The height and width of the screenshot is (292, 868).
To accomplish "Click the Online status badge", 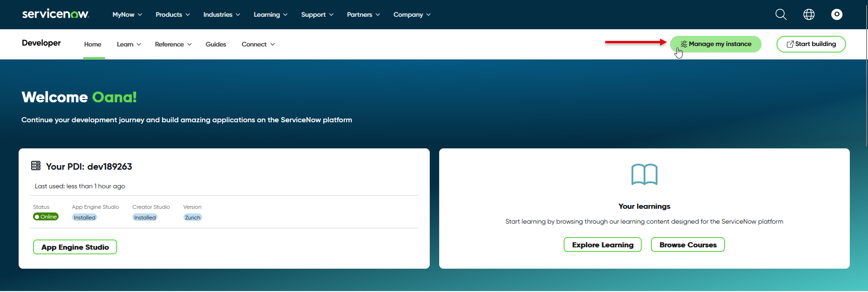I will [46, 217].
